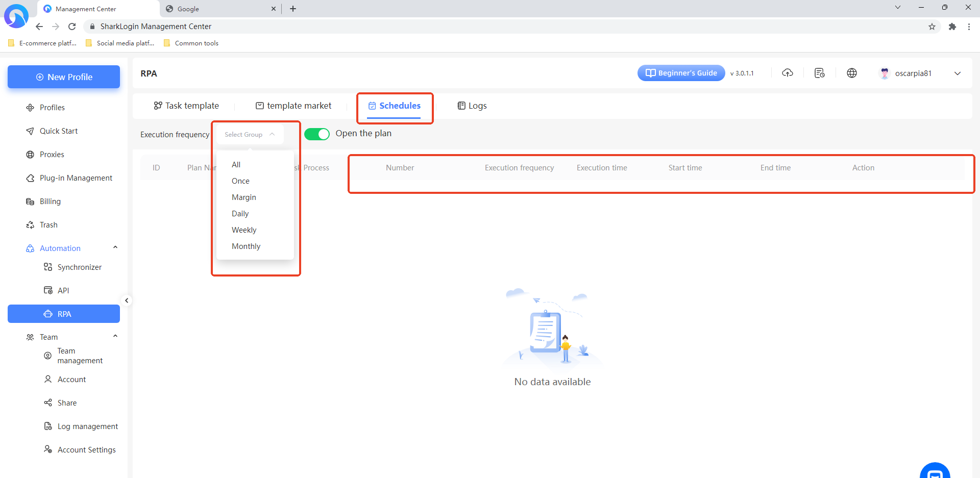Open the language globe icon
Viewport: 980px width, 478px height.
point(852,73)
